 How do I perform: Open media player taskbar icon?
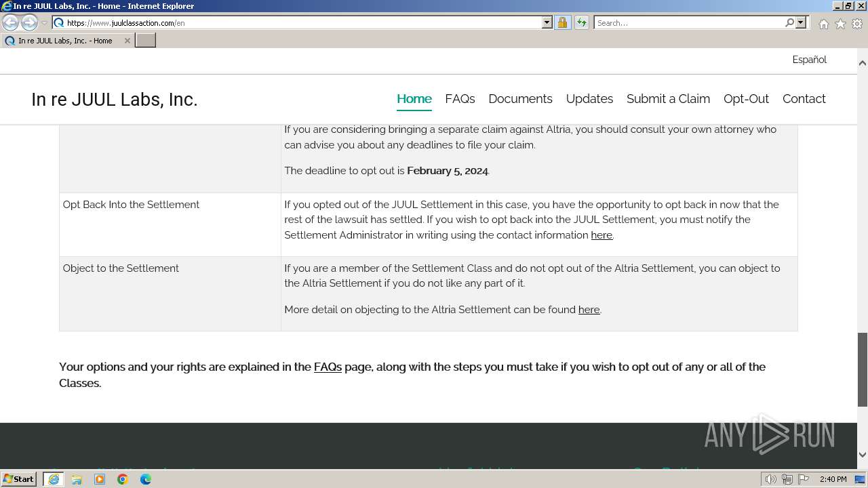coord(100,479)
